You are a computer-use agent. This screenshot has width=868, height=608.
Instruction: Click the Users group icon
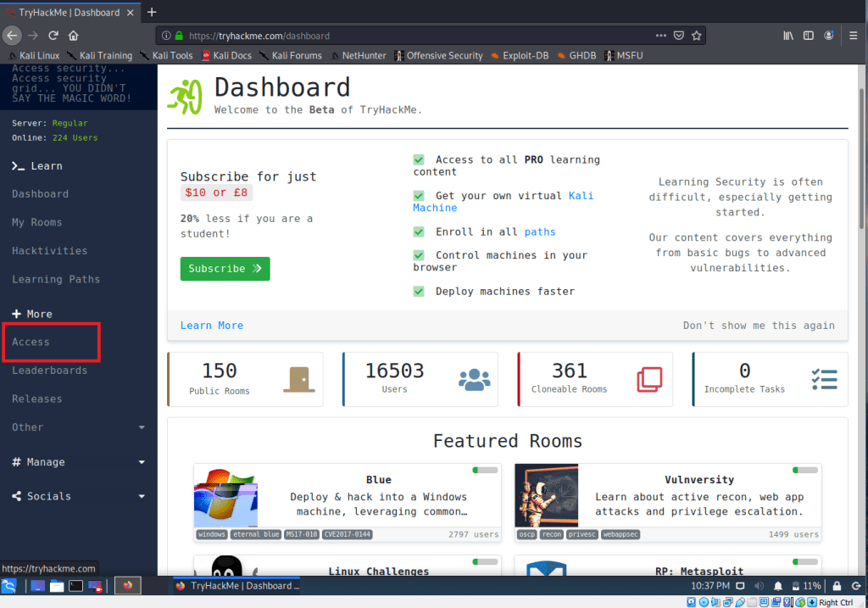click(x=474, y=378)
